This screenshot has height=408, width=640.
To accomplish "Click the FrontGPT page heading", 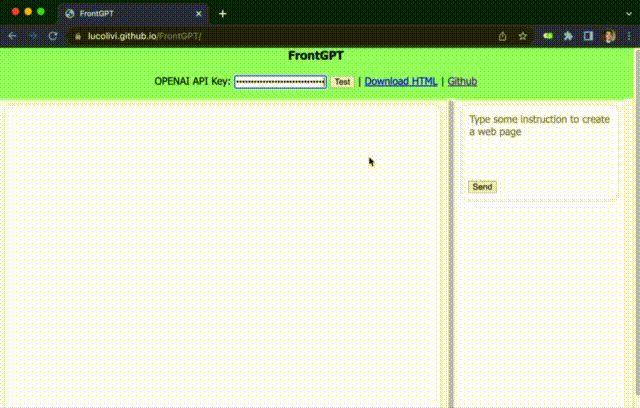I will click(x=316, y=56).
